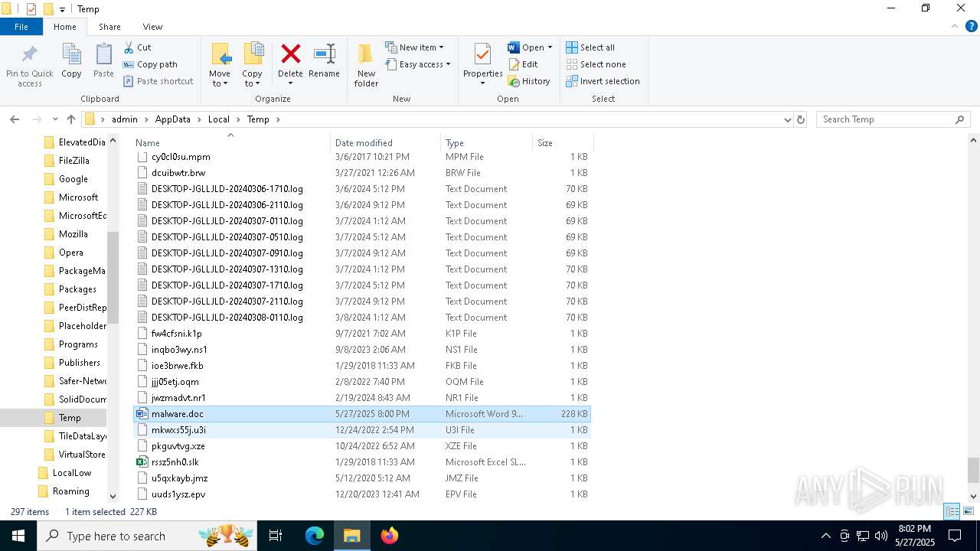
Task: Click Paste shortcut in the ribbon
Action: (x=158, y=81)
